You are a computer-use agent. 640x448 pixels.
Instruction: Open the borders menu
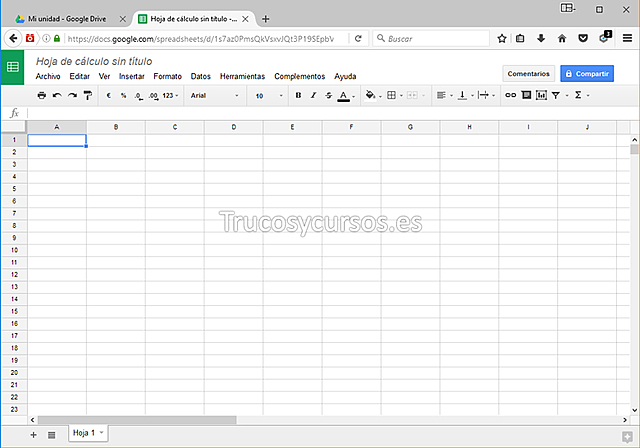click(394, 95)
